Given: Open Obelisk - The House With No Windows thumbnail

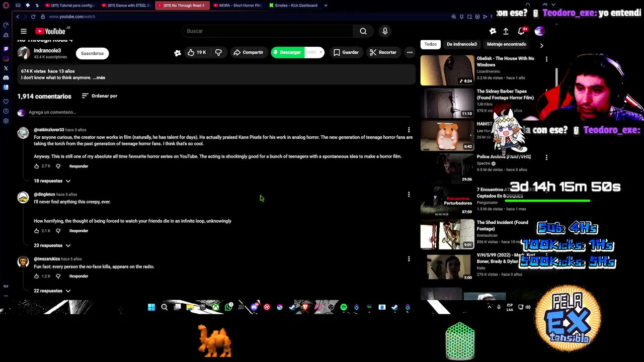Looking at the screenshot, I should tap(447, 70).
